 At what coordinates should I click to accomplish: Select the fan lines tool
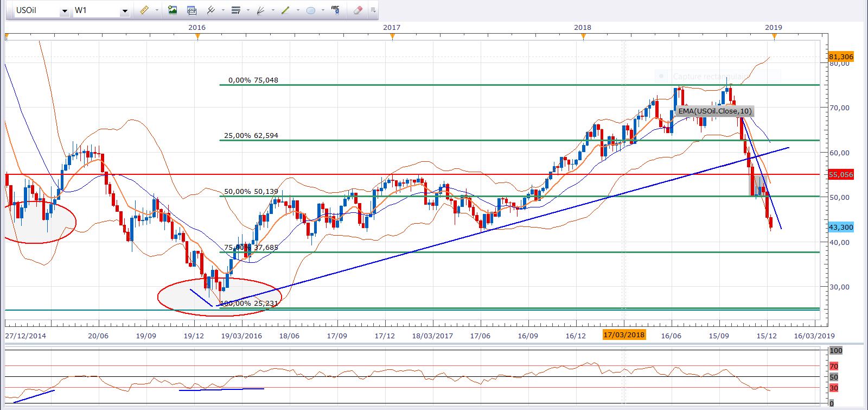coord(261,10)
